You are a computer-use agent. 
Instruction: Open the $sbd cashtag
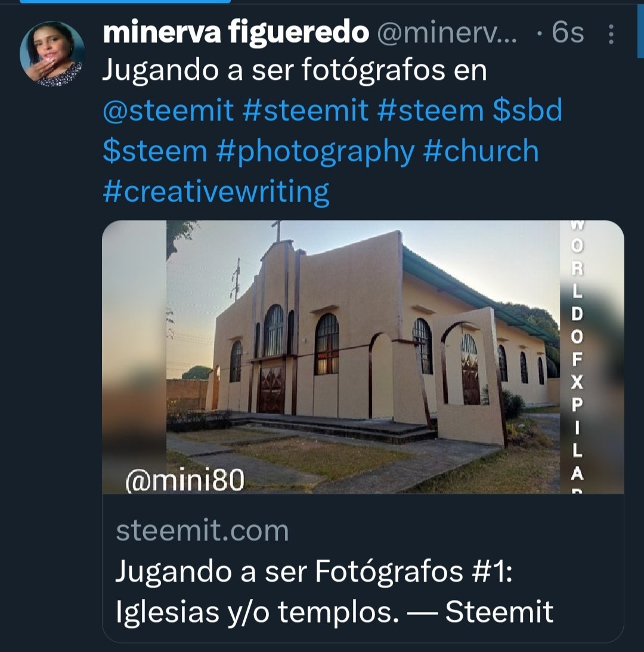point(527,110)
